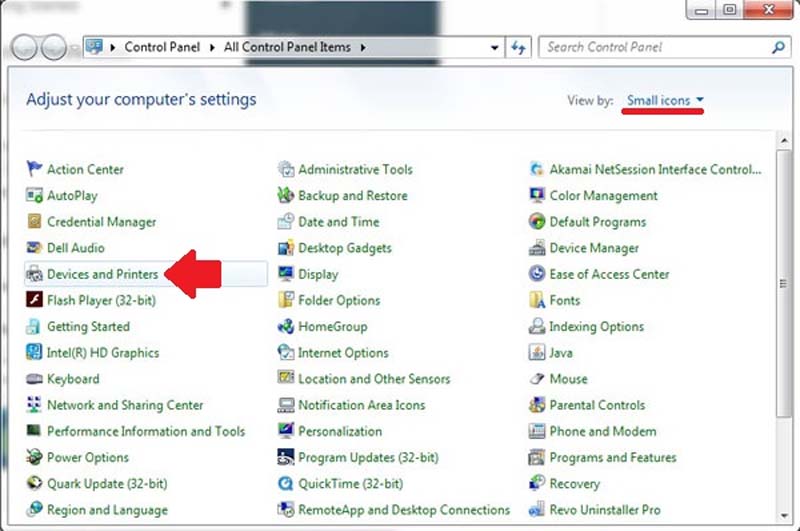Click the Device Manager icon
Image resolution: width=800 pixels, height=531 pixels.
click(537, 248)
